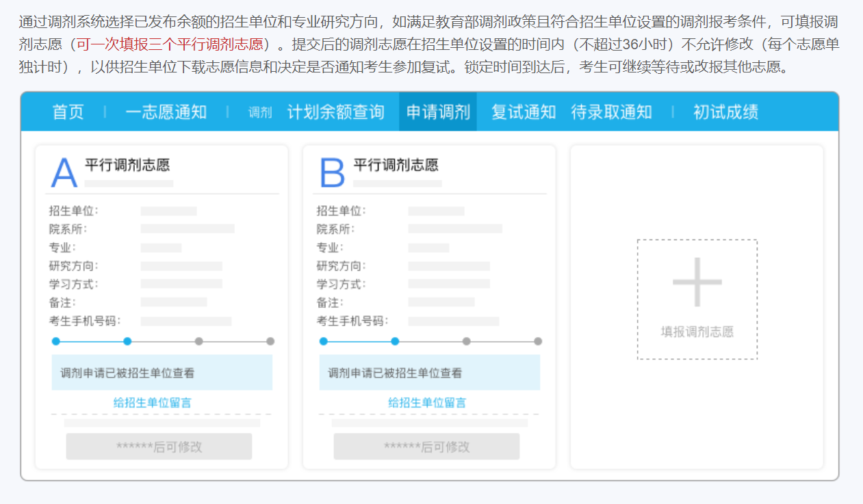Image resolution: width=863 pixels, height=504 pixels.
Task: Switch to the 首页 tab
Action: (67, 111)
